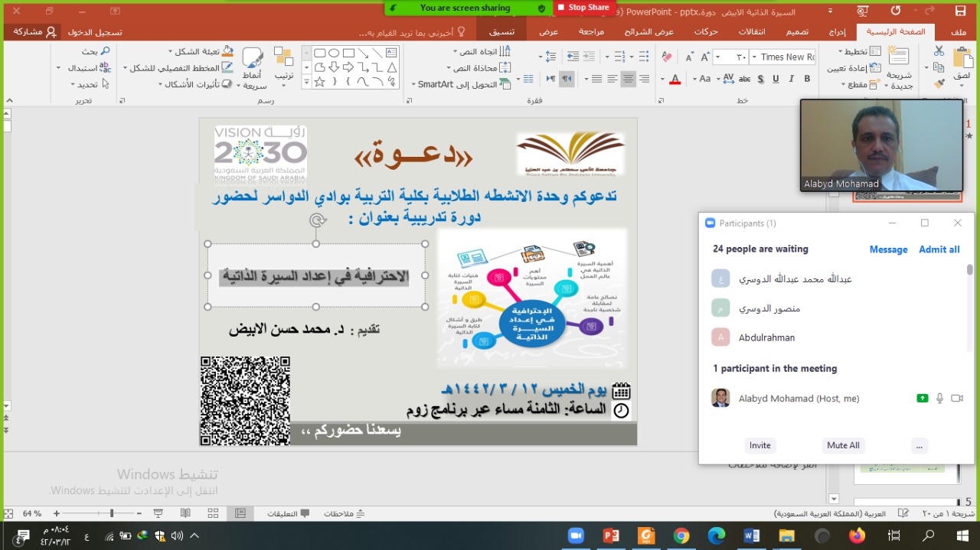Click the Mute All button
Viewport: 980px width, 550px height.
pos(843,445)
